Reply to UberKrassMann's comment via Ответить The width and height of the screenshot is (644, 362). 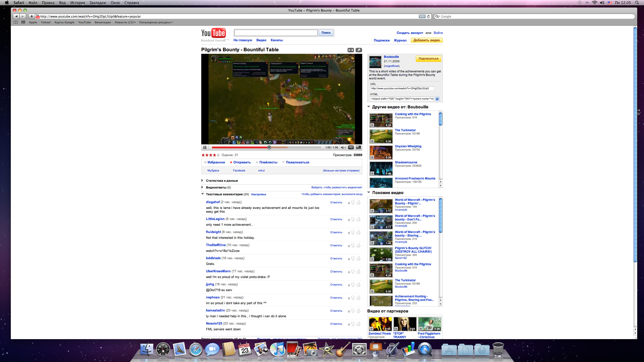(336, 272)
